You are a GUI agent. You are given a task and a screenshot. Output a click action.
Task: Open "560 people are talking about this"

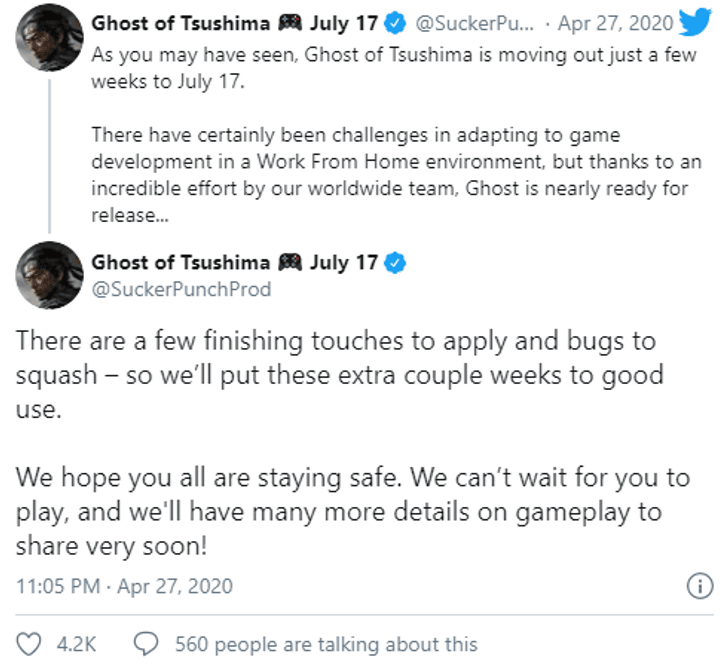click(325, 645)
